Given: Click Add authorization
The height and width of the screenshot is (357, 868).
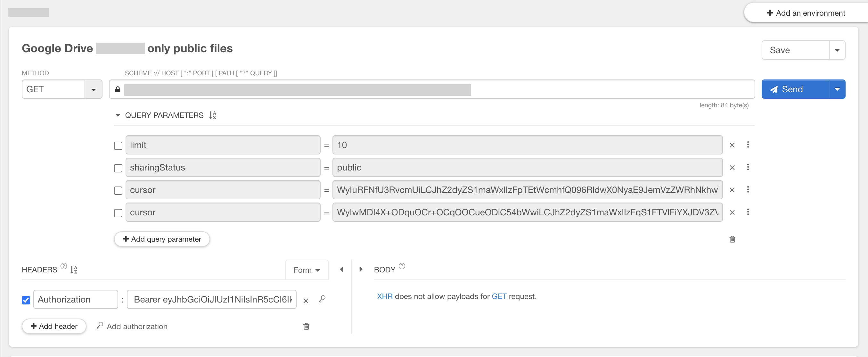Looking at the screenshot, I should (x=132, y=326).
